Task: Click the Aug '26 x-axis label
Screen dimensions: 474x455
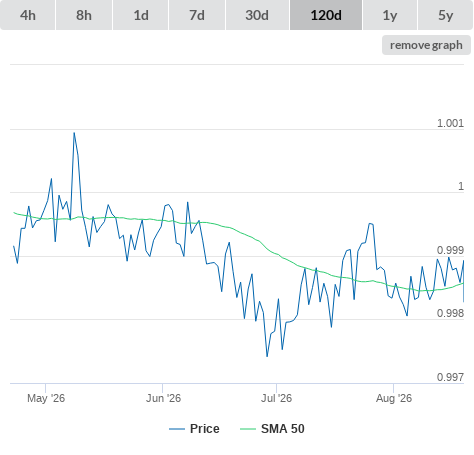Action: coord(394,398)
